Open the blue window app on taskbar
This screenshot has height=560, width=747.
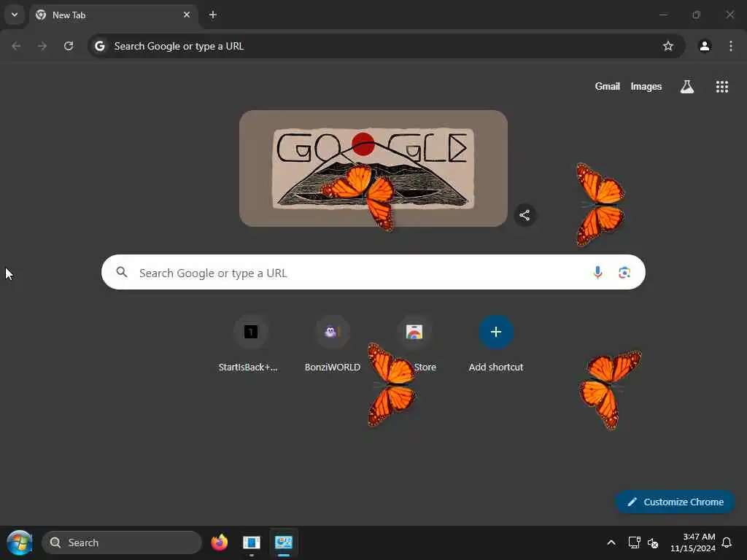tap(251, 542)
